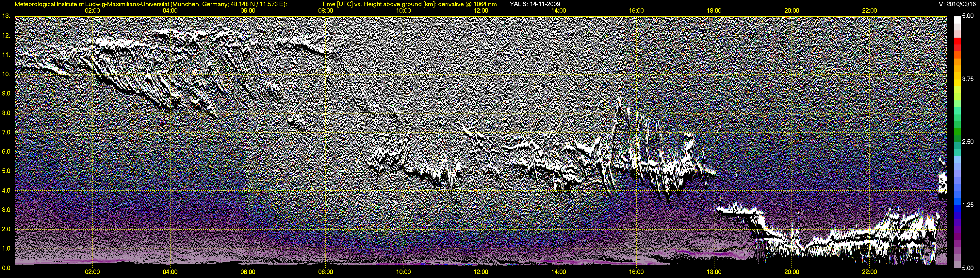Click the 'Time [UTC] vs. Height above ground' caption

[x=409, y=4]
